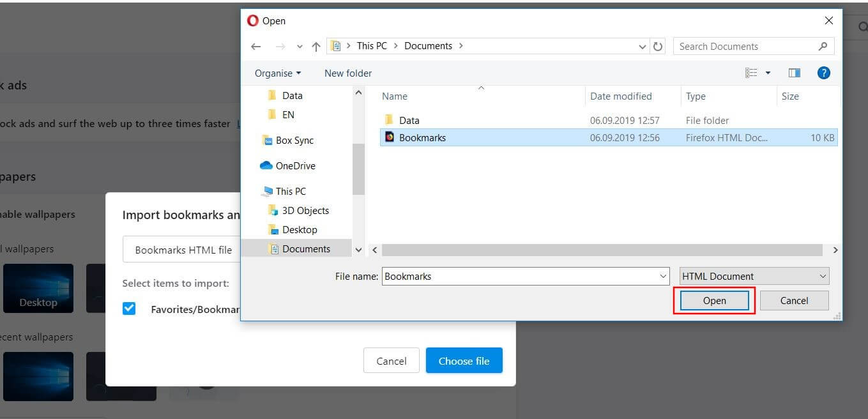Click the Box Sync sidebar entry
This screenshot has height=419, width=868.
(x=293, y=140)
